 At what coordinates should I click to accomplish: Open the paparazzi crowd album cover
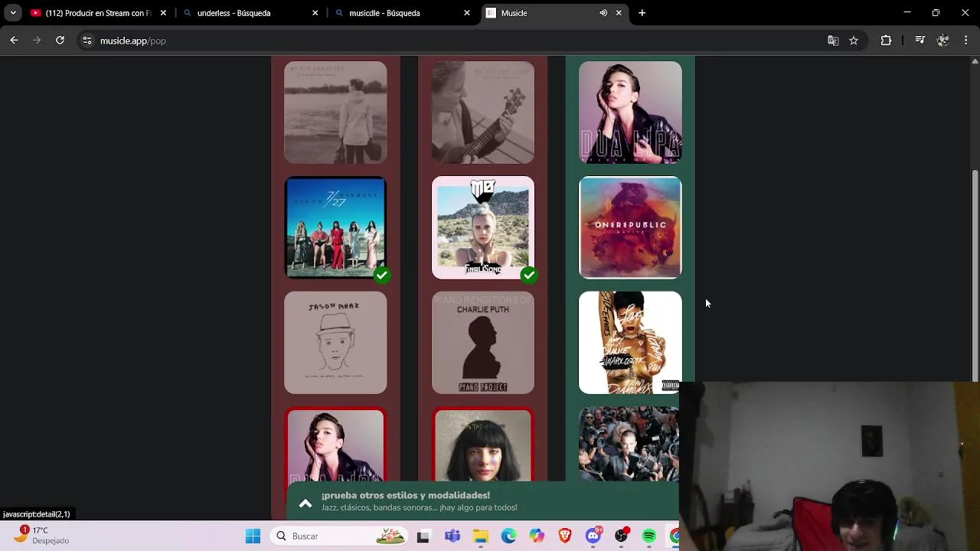point(629,445)
